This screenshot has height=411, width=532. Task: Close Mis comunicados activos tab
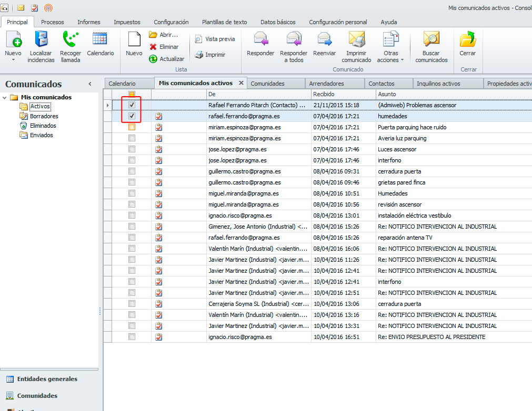coord(241,83)
